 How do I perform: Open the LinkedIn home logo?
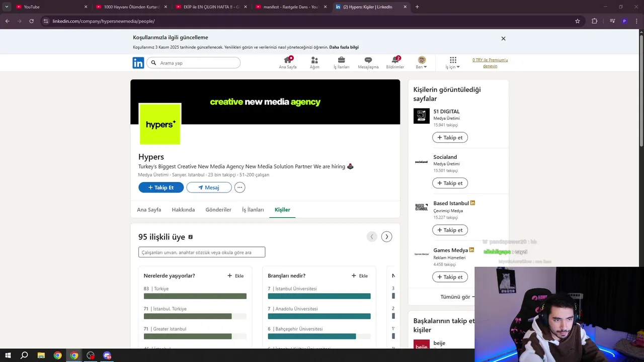click(x=138, y=63)
